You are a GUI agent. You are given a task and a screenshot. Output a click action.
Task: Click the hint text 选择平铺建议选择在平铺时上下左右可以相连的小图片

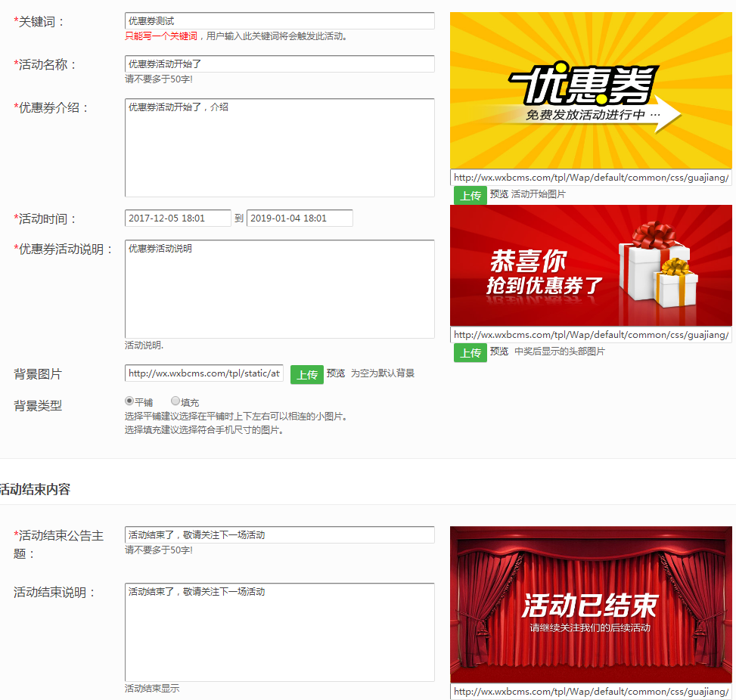point(236,417)
